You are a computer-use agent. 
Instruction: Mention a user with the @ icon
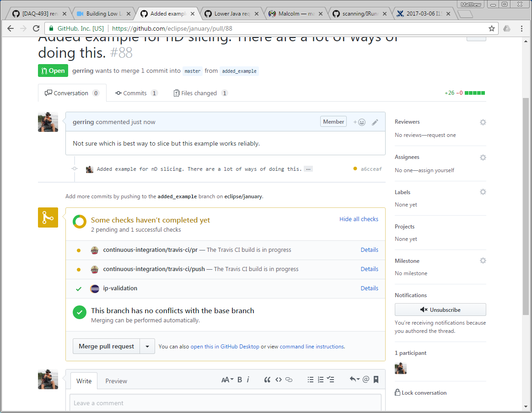(x=365, y=380)
